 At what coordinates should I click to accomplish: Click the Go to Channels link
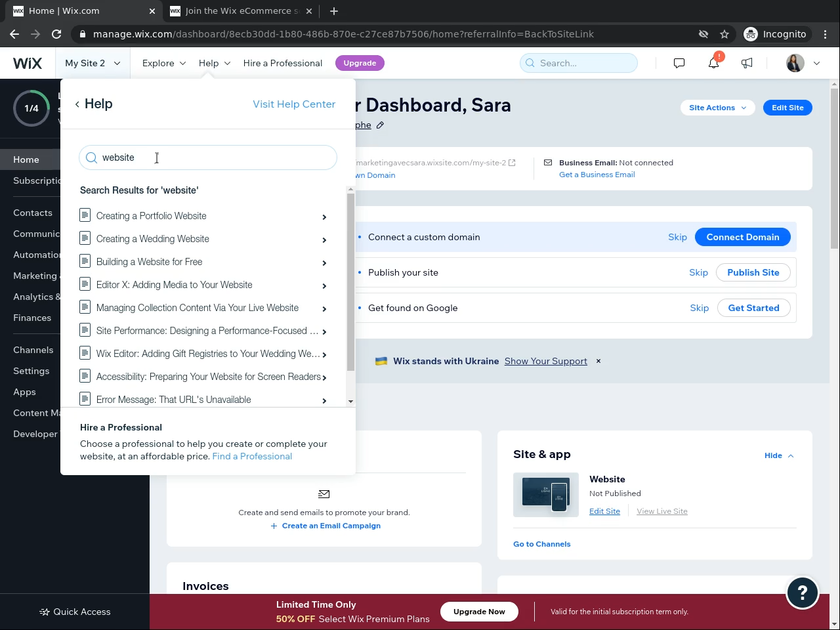pos(542,544)
